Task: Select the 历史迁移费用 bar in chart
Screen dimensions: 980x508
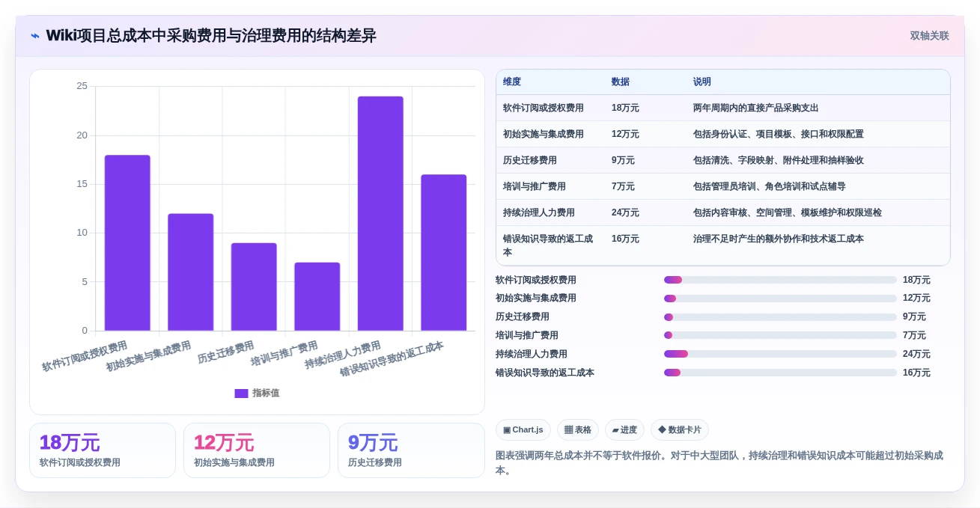Action: pyautogui.click(x=254, y=287)
